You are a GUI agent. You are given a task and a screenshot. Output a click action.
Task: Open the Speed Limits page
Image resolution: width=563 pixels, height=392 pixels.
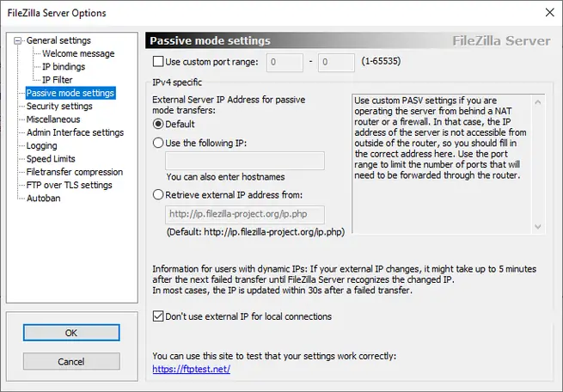pos(51,159)
